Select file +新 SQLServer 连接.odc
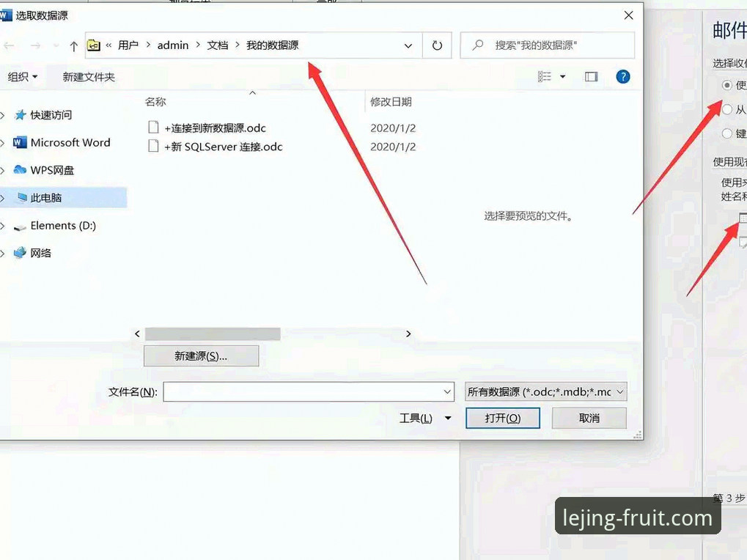This screenshot has height=560, width=747. point(224,146)
